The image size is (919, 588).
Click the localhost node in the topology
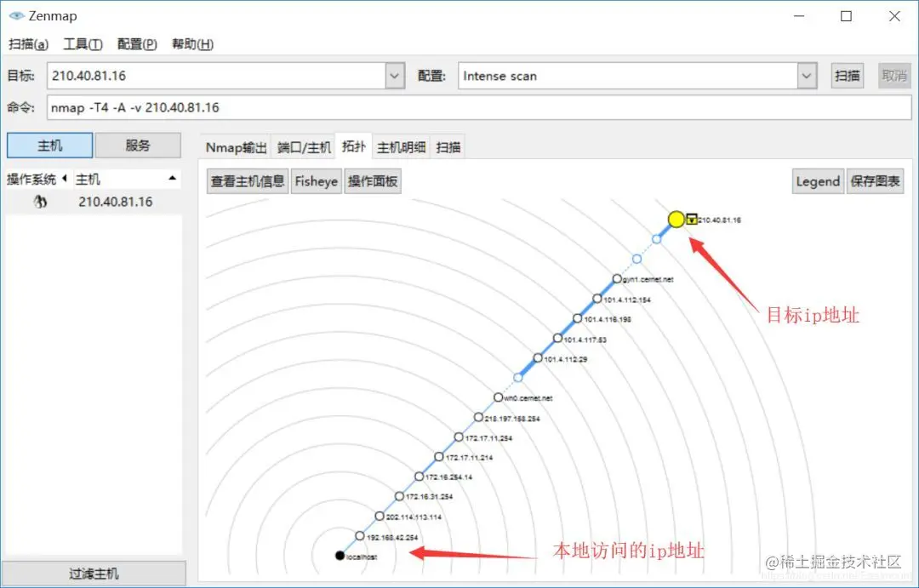340,555
